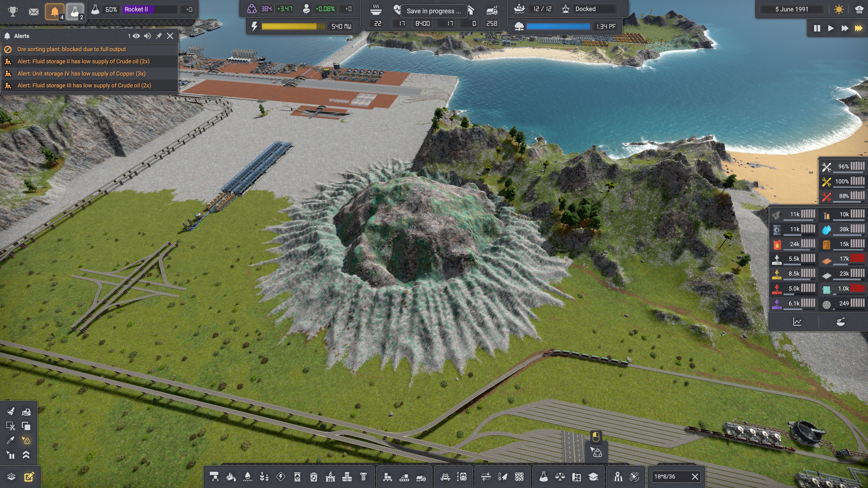Open the research flask notifications button

pyautogui.click(x=75, y=12)
